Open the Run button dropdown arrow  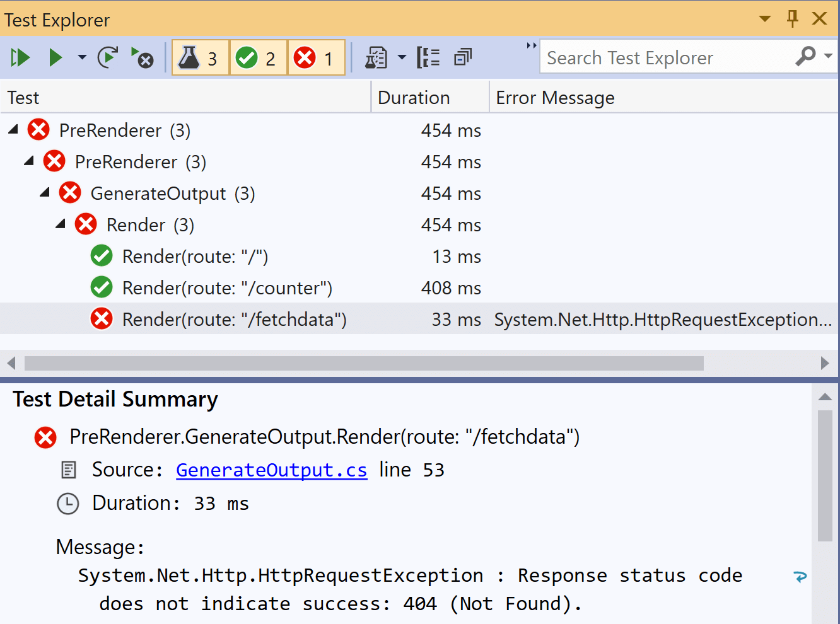pos(82,58)
